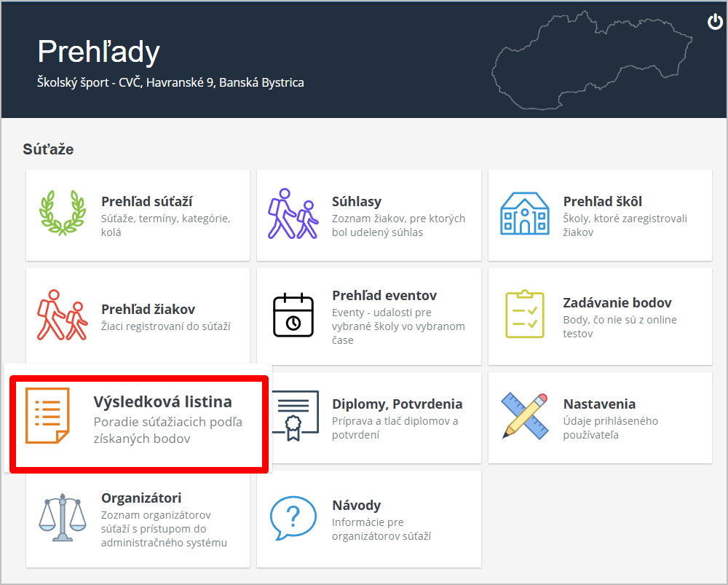Click text 'Poradie súťažiacich podľa získaných bodov'

168,431
